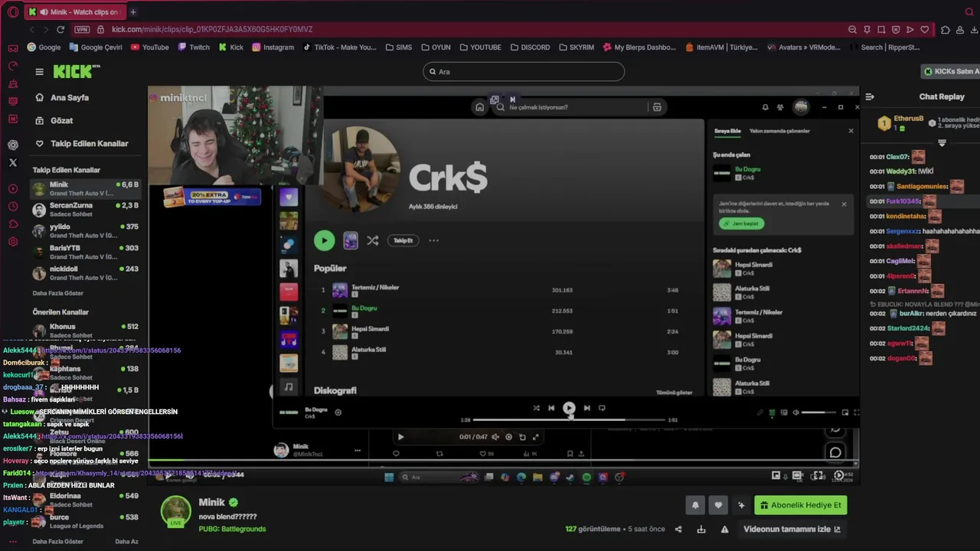Image resolution: width=980 pixels, height=551 pixels.
Task: Open settings gear icon in Opera sidebar
Action: 13,242
